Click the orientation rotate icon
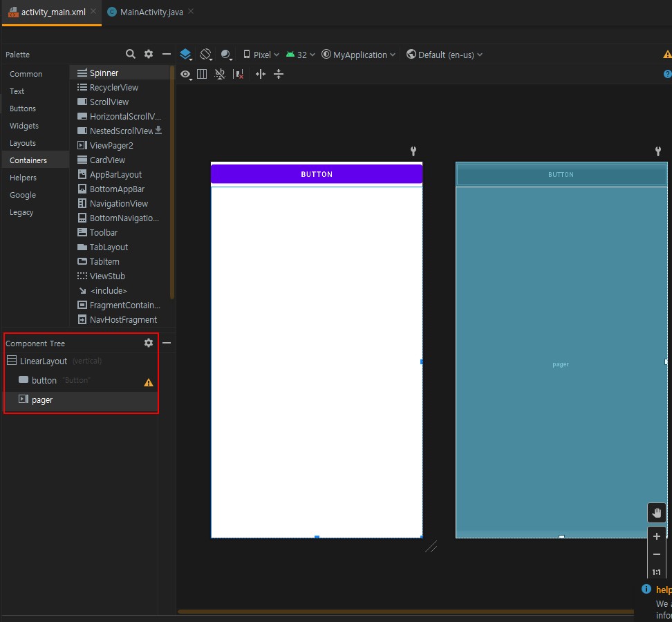 [206, 55]
